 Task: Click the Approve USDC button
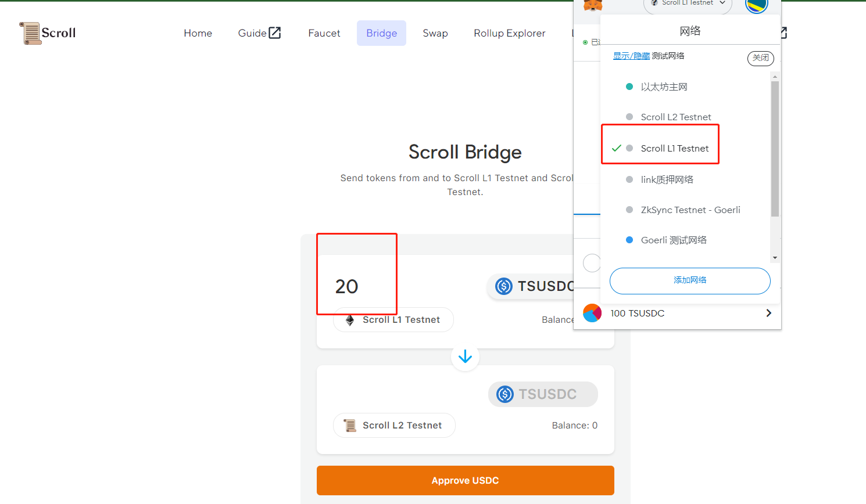[466, 480]
